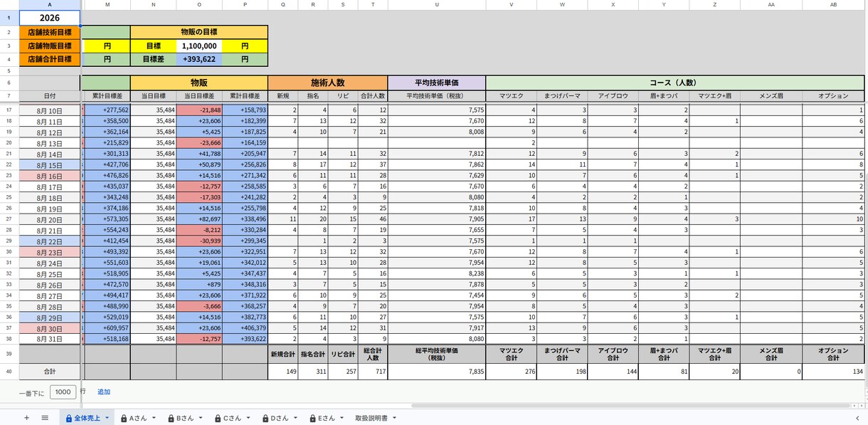
Task: Click the lock icon on Bさん tab
Action: pyautogui.click(x=171, y=418)
